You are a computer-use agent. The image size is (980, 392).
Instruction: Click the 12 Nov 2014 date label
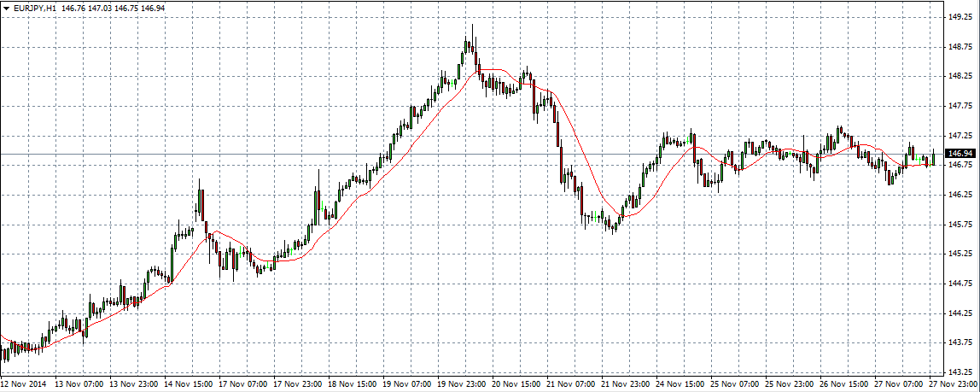[x=24, y=384]
